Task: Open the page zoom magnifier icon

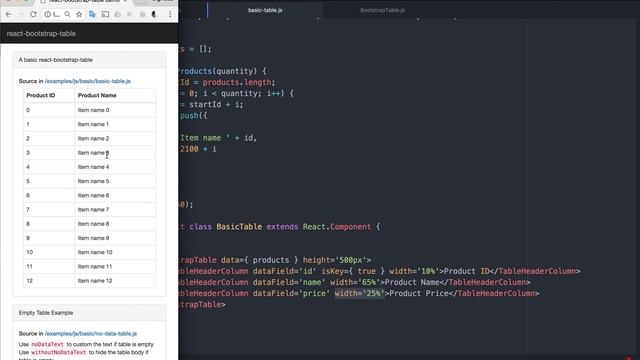Action: (x=67, y=14)
